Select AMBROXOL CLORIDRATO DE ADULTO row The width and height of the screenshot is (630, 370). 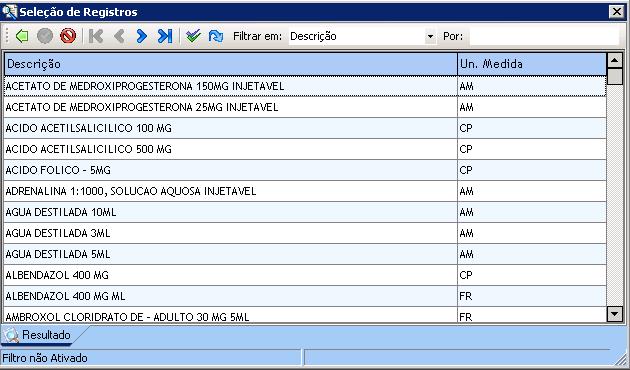[305, 315]
